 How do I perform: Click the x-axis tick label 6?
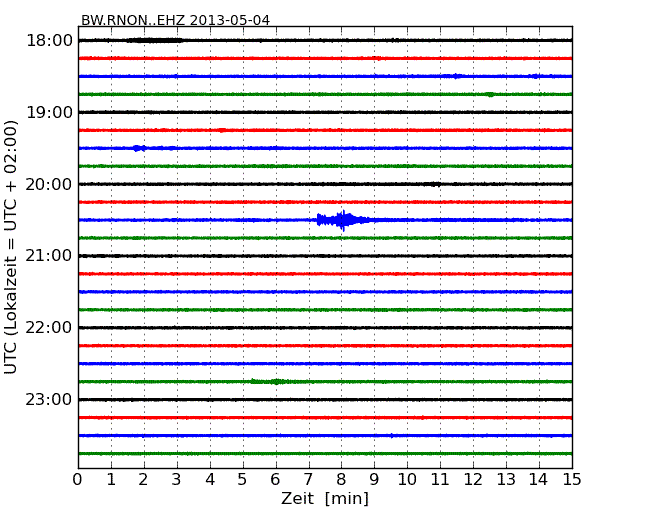275,479
